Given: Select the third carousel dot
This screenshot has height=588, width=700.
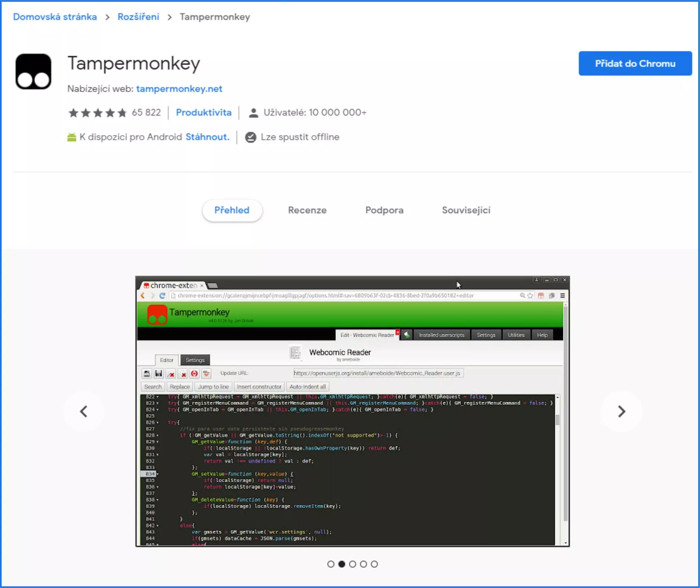Looking at the screenshot, I should (x=352, y=564).
